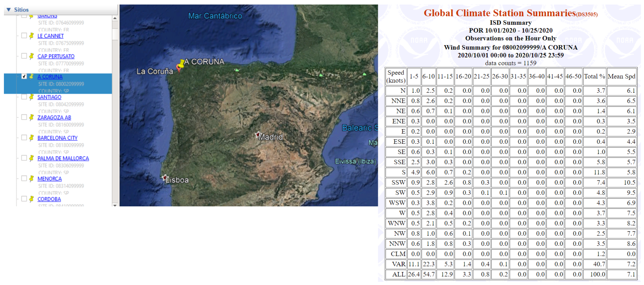Click the data counts = 1159 text
This screenshot has width=644, height=285.
[510, 63]
